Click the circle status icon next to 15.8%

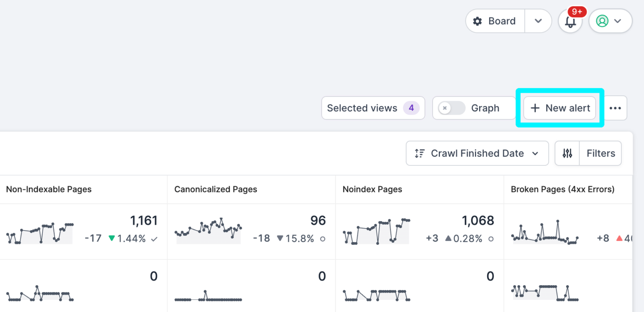(x=322, y=239)
